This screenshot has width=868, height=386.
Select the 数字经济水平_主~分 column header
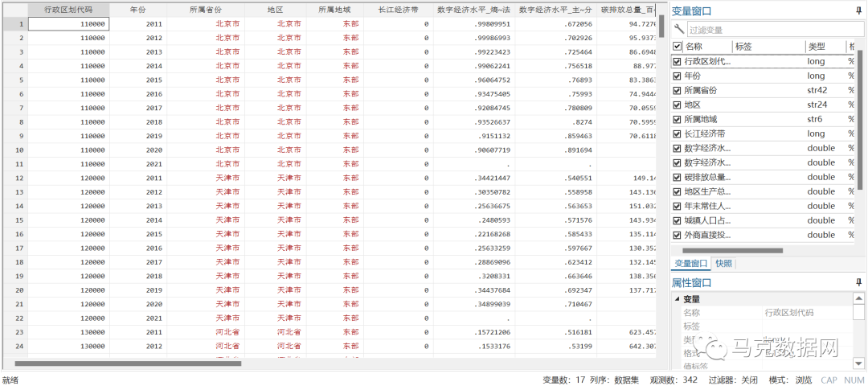pyautogui.click(x=556, y=10)
